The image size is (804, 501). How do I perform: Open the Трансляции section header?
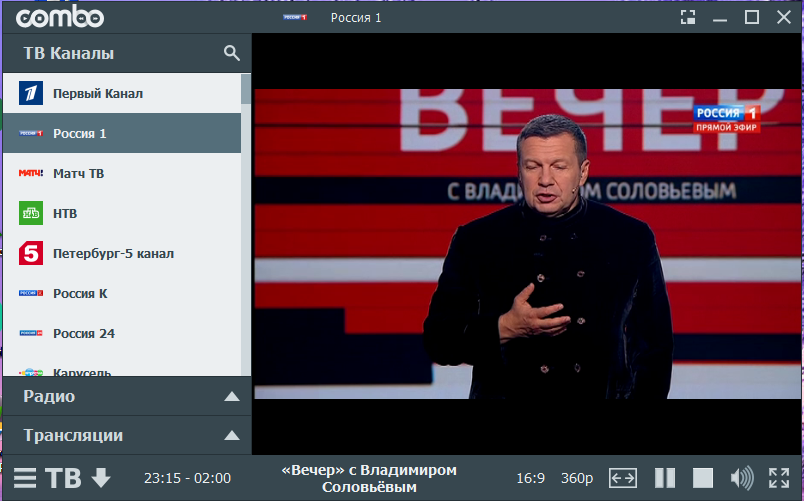coord(127,435)
